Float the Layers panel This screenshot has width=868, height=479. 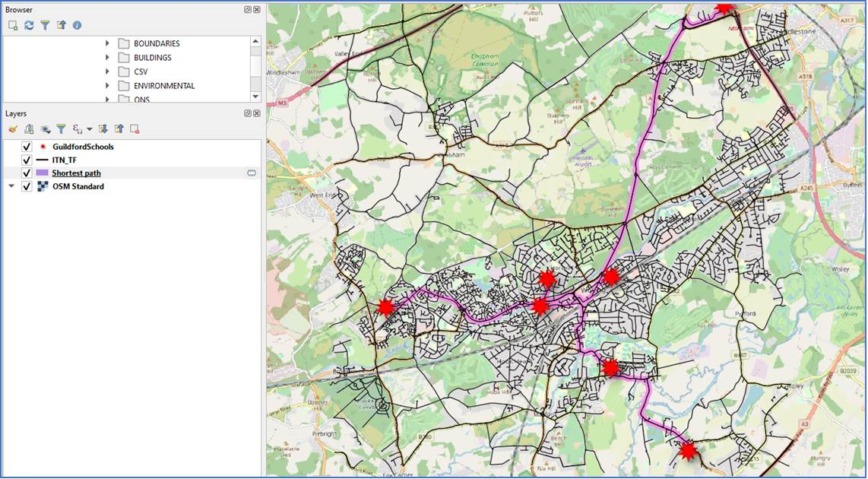tap(248, 113)
